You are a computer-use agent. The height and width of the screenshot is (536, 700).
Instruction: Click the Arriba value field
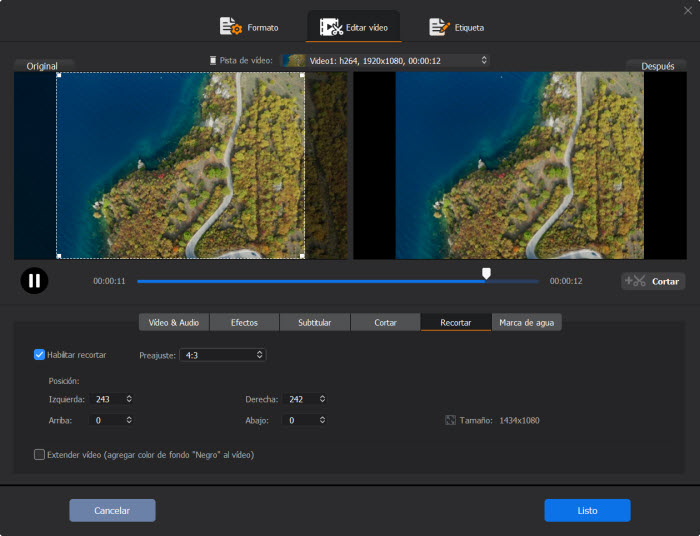tap(106, 420)
